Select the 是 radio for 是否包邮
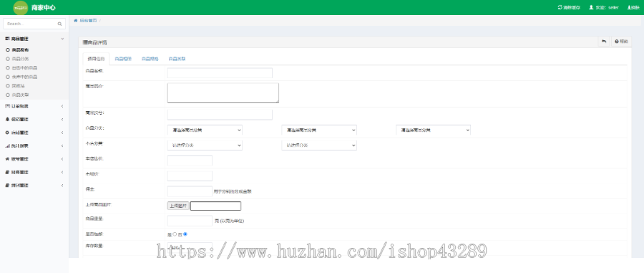This screenshot has height=273, width=644. (175, 234)
